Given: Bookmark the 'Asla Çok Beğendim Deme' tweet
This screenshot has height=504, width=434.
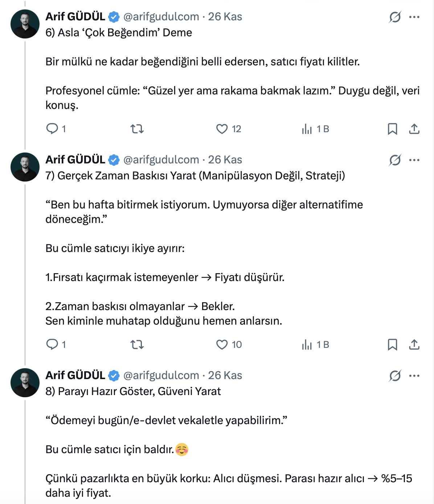Looking at the screenshot, I should 392,129.
